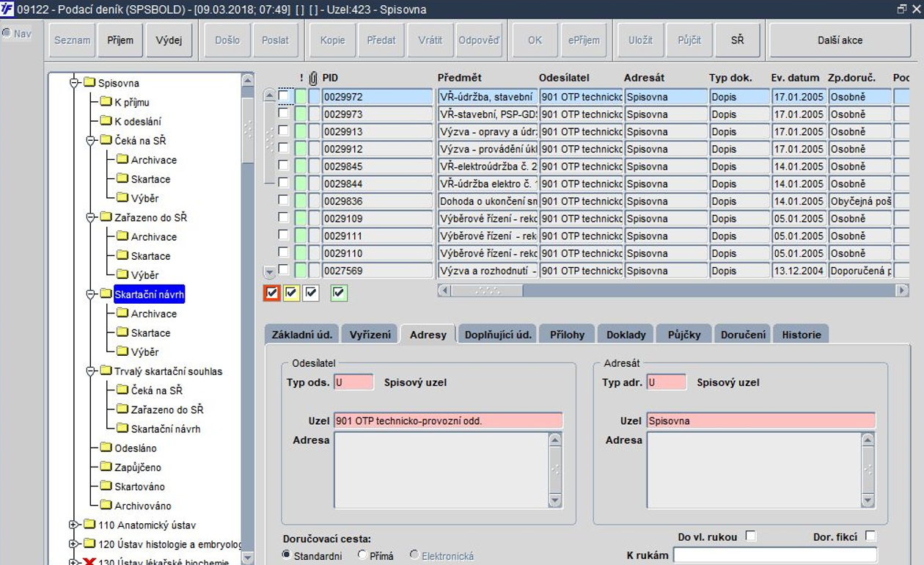Image resolution: width=924 pixels, height=565 pixels.
Task: Click the K příjmu folder icon
Action: coord(106,103)
